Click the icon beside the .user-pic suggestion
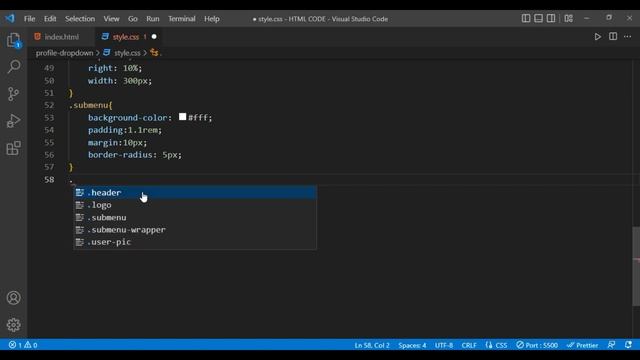640x360 pixels. [80, 242]
